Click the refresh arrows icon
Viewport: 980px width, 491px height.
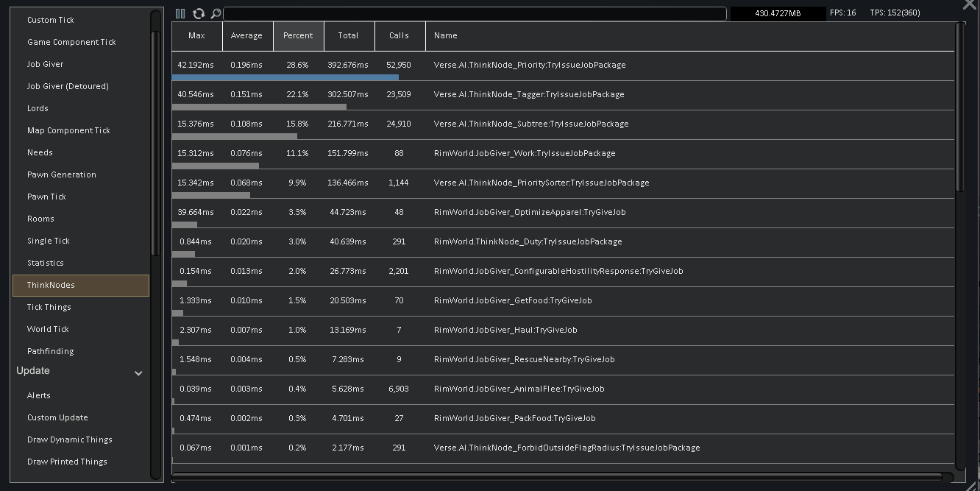coord(199,13)
